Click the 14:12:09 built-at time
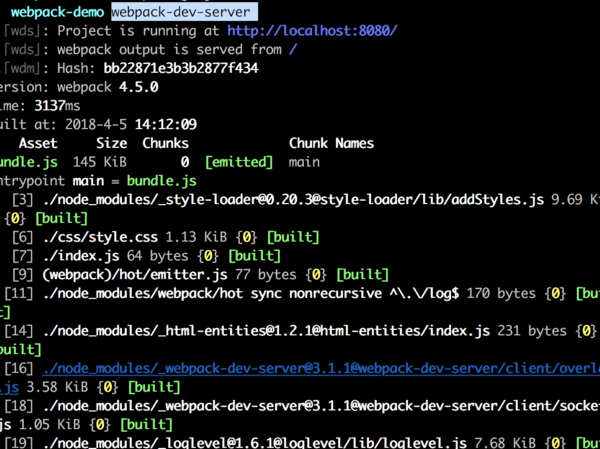The height and width of the screenshot is (449, 600). point(165,124)
